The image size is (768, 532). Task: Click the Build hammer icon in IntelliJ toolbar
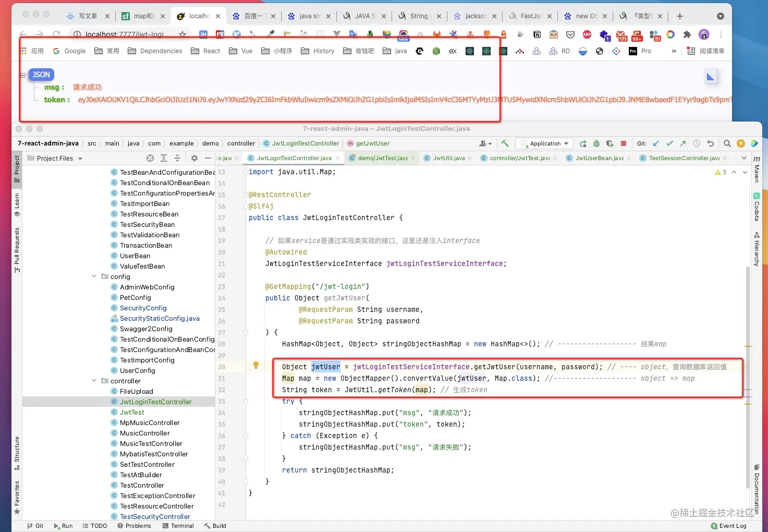[505, 143]
